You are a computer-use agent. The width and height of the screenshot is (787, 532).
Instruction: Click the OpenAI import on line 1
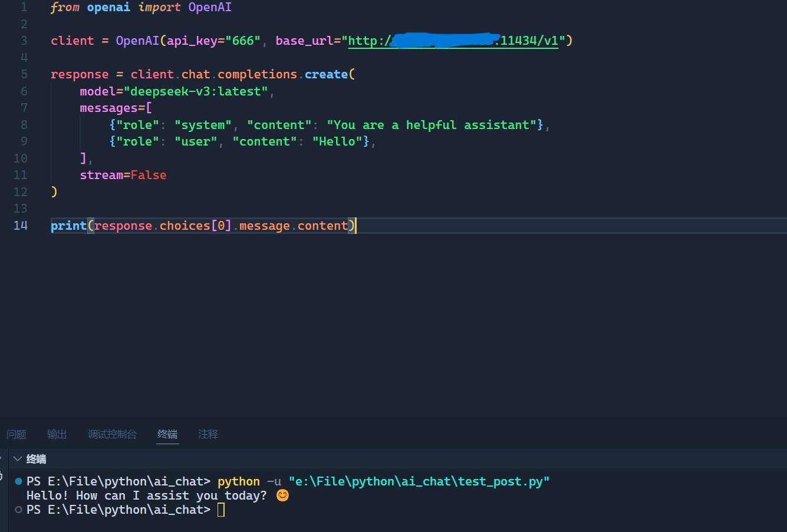click(210, 7)
